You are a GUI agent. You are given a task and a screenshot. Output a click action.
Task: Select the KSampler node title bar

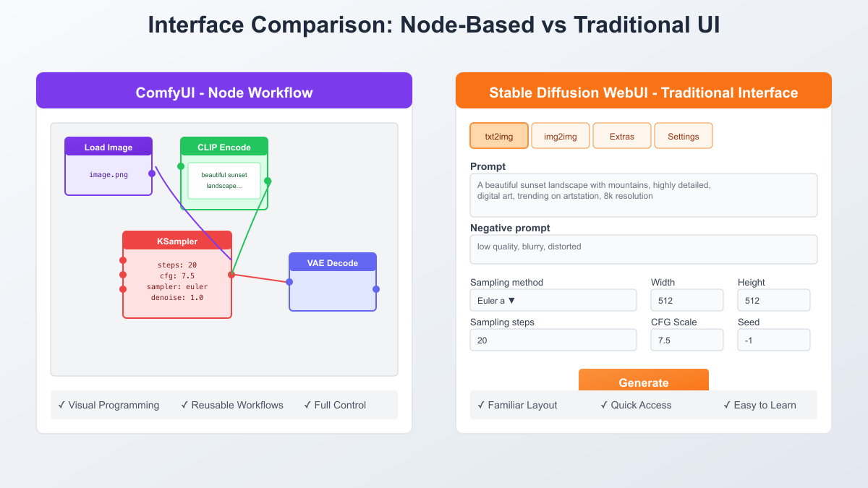pyautogui.click(x=177, y=241)
